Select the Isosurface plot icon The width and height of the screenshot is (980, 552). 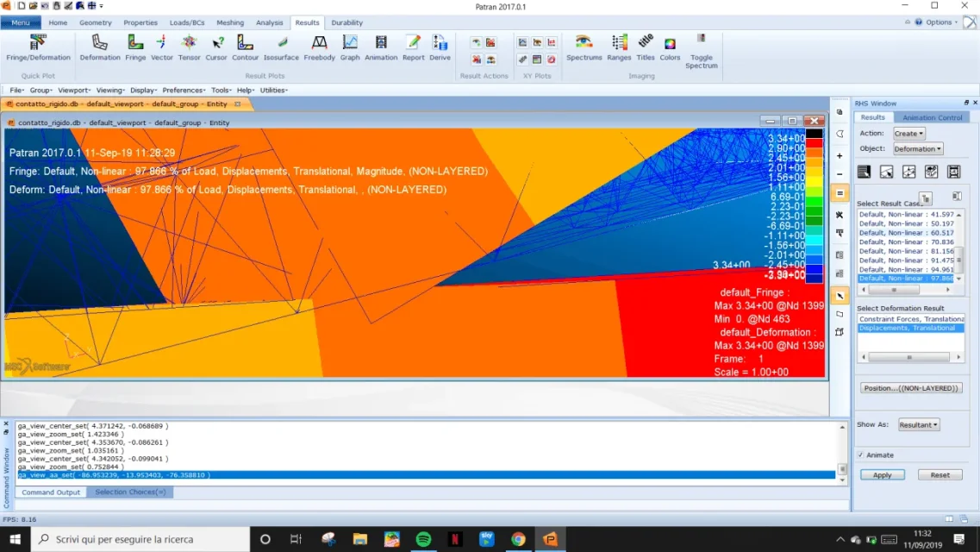(x=281, y=48)
